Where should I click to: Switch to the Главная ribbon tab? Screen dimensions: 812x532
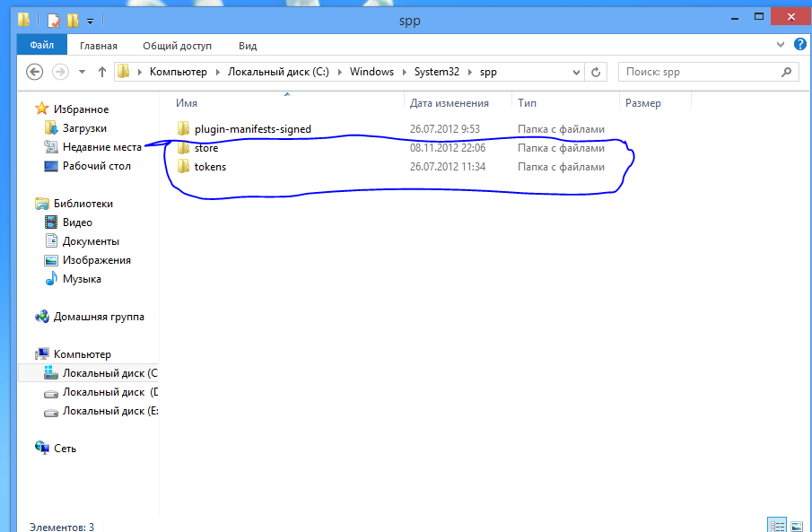pyautogui.click(x=99, y=46)
